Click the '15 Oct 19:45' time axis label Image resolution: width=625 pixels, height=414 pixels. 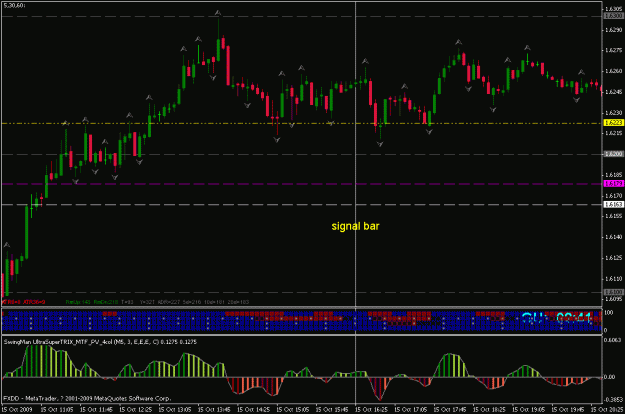coord(568,410)
